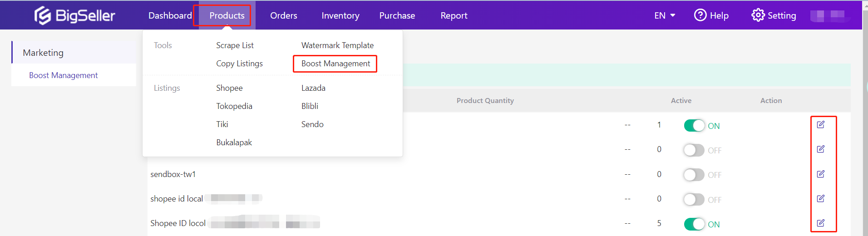Open the Orders tab
This screenshot has width=868, height=236.
[x=283, y=15]
